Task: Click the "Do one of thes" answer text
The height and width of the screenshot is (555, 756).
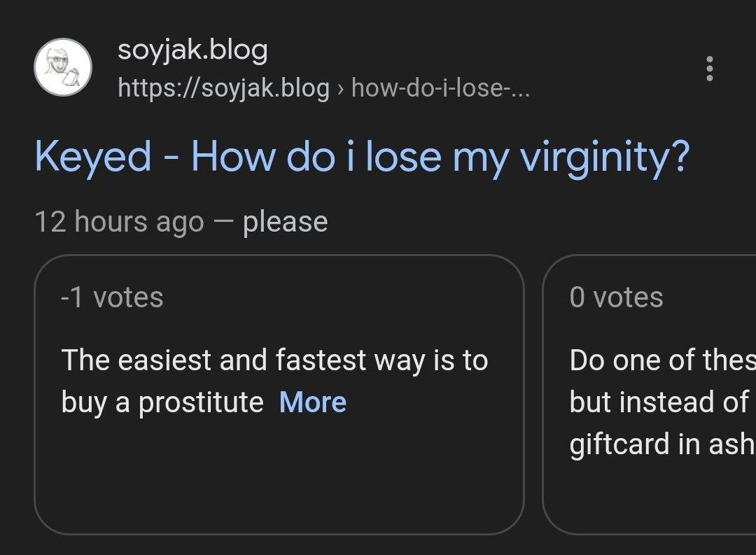Action: point(661,360)
